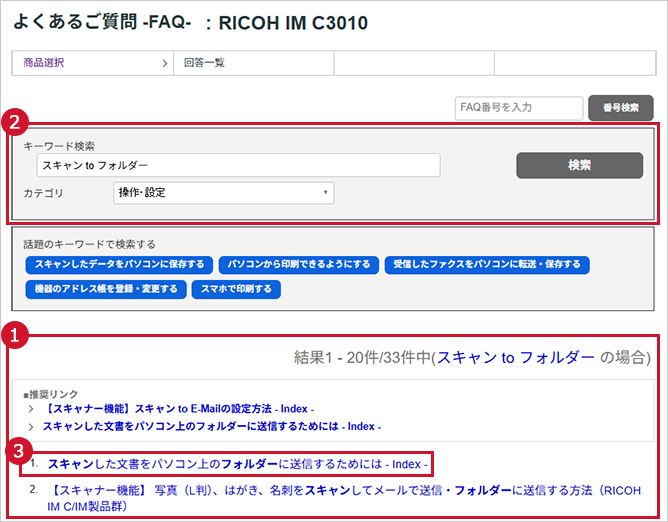
Task: Click the chevron arrow beside 商品選択
Action: click(165, 63)
